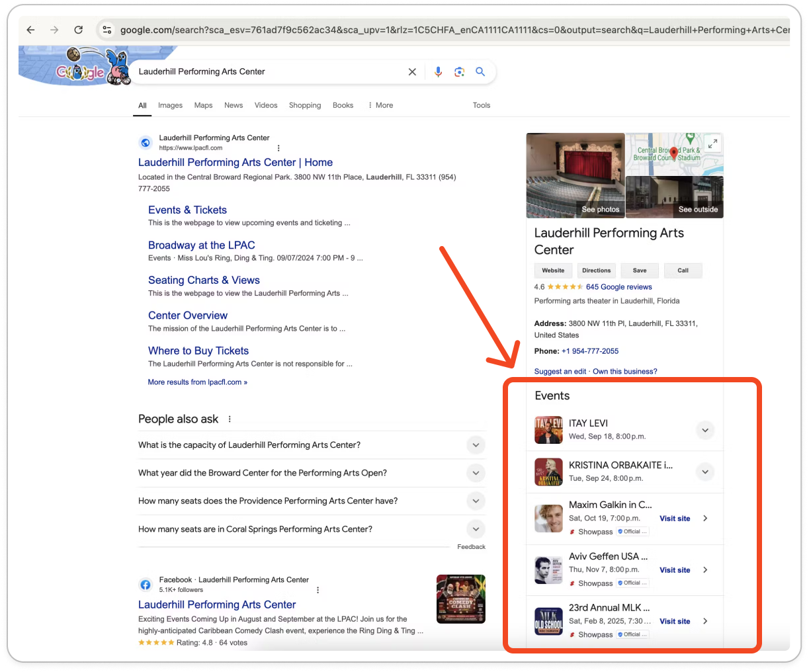Expand the map with the fullscreen icon
The width and height of the screenshot is (809, 672).
(x=712, y=144)
